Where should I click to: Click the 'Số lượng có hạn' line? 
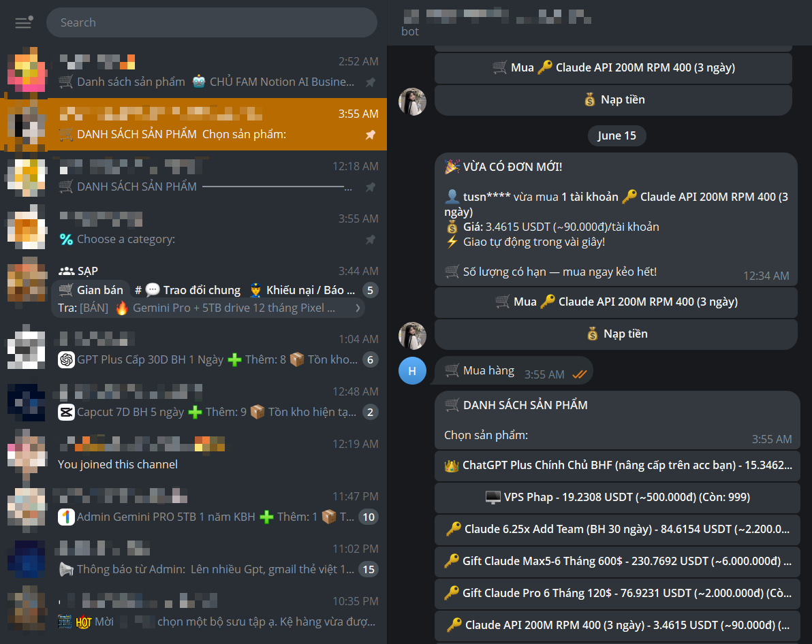pyautogui.click(x=551, y=272)
